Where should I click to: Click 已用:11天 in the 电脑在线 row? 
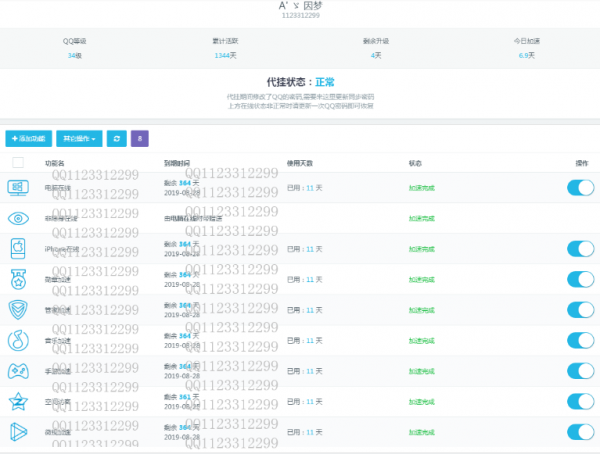[x=305, y=188]
